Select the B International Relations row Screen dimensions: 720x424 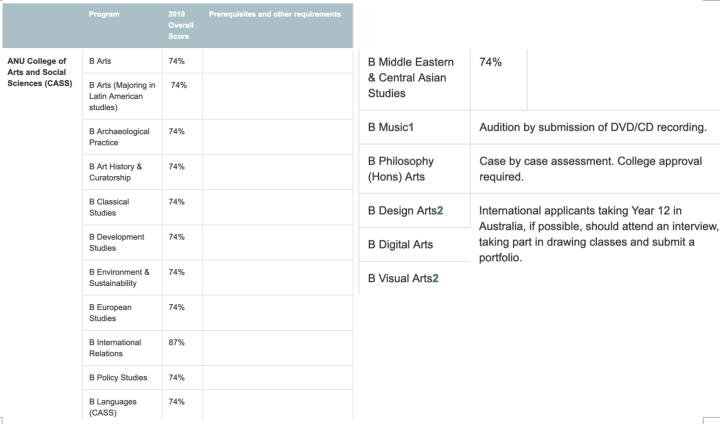(218, 348)
